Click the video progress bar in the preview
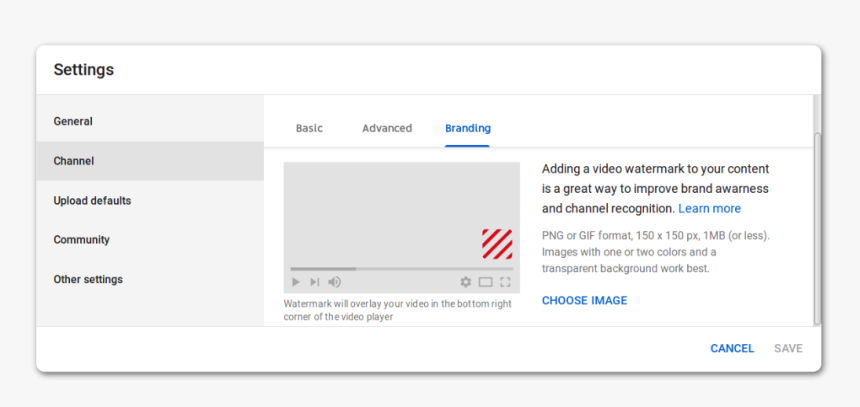The image size is (860, 407). pyautogui.click(x=401, y=269)
